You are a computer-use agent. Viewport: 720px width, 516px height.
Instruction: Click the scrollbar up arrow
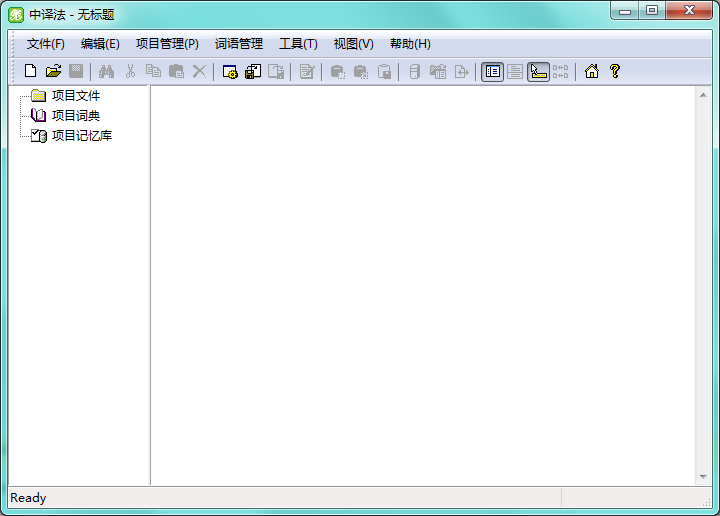pos(703,95)
